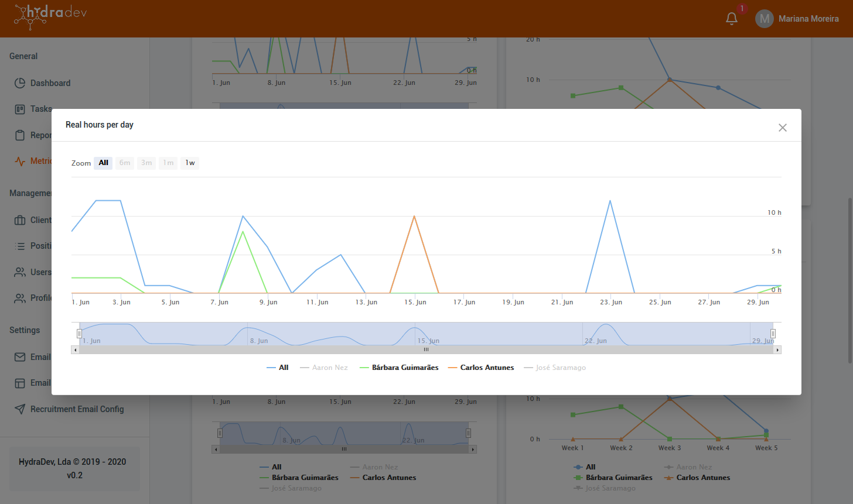Screen dimensions: 853x504
Task: Click the Users sidebar icon
Action: (x=20, y=272)
